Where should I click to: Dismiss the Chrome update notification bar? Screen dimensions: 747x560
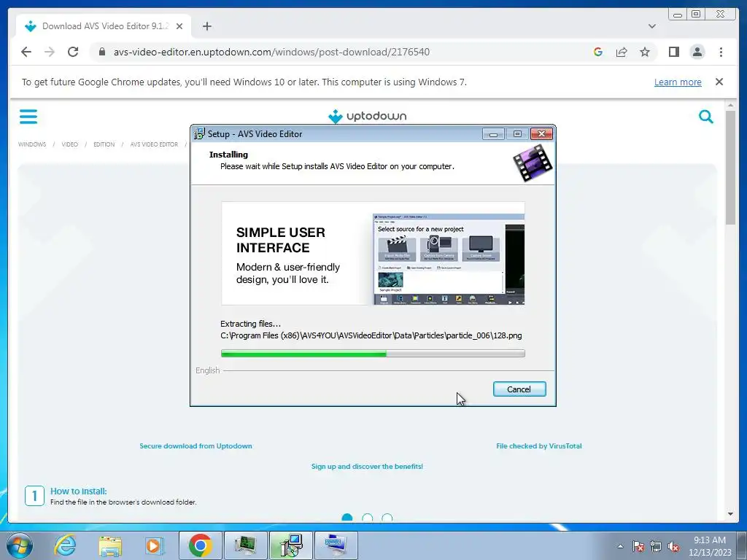pos(719,82)
